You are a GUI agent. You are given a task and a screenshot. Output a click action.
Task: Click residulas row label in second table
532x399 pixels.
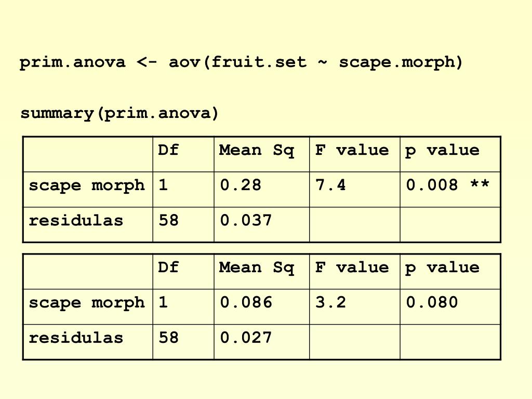(x=76, y=338)
